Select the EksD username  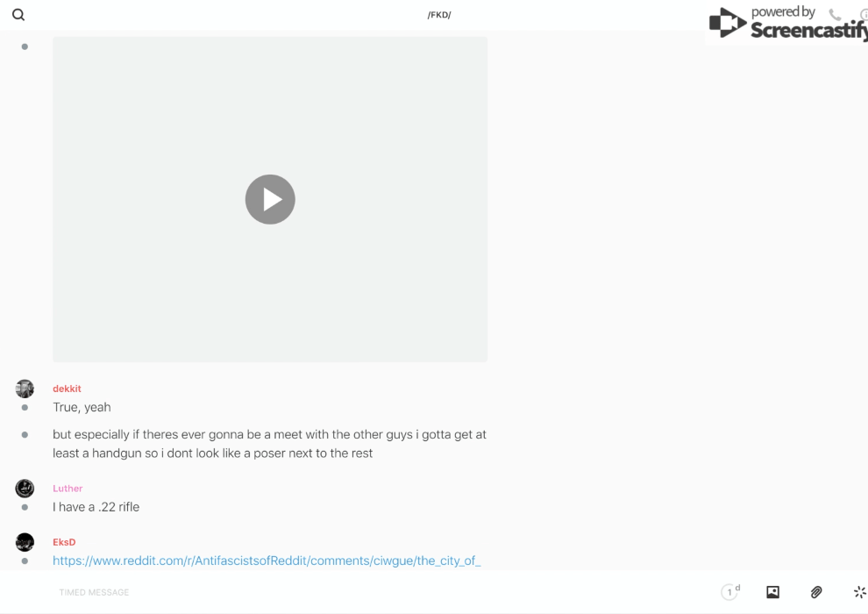pyautogui.click(x=64, y=542)
